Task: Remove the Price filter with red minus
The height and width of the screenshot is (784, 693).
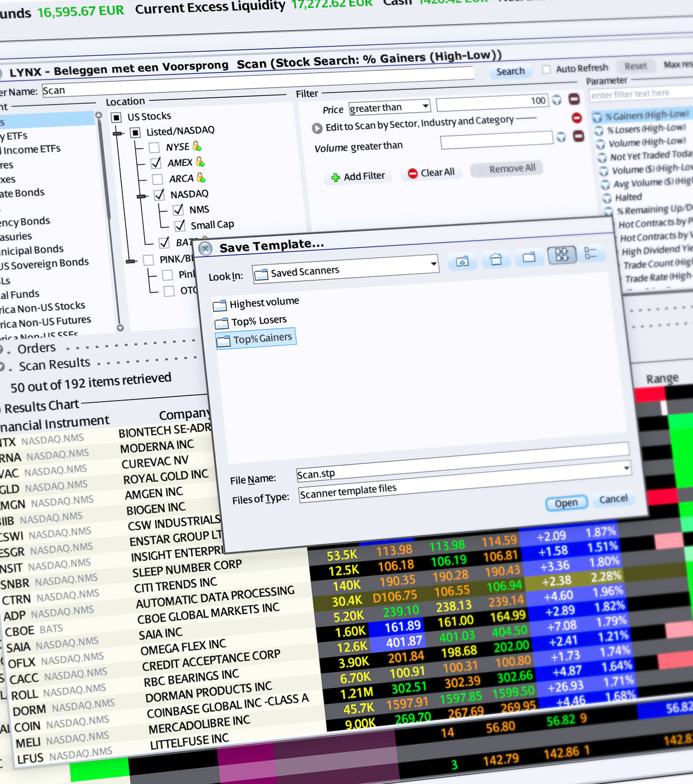Action: (x=574, y=98)
